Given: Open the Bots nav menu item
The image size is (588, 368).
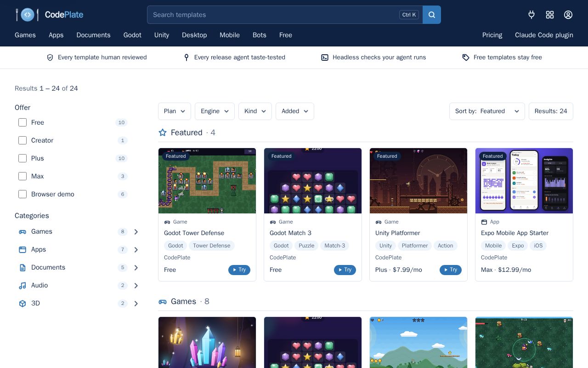Looking at the screenshot, I should (260, 35).
